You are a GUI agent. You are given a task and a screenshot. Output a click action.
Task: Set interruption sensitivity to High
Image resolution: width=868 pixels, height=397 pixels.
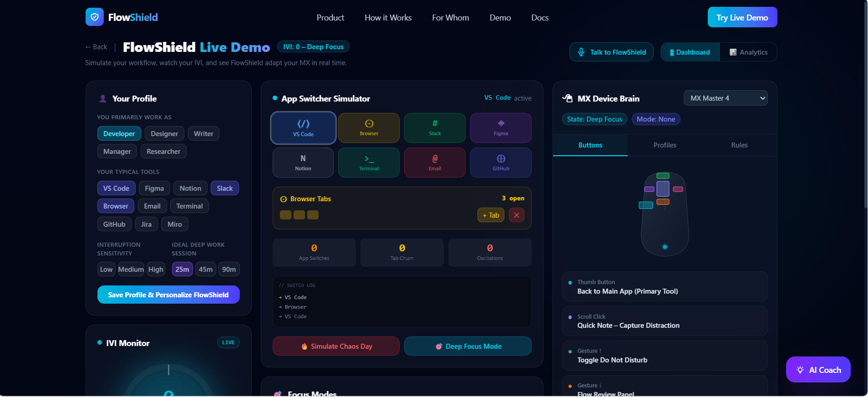(x=156, y=269)
